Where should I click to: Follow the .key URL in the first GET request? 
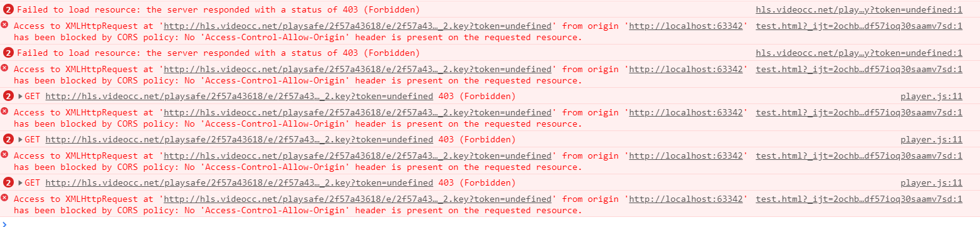239,96
